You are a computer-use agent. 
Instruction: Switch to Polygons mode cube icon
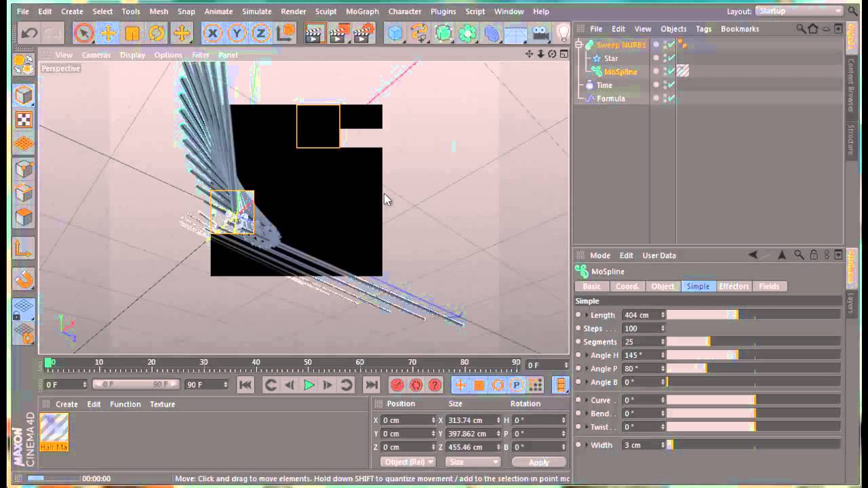pos(24,217)
